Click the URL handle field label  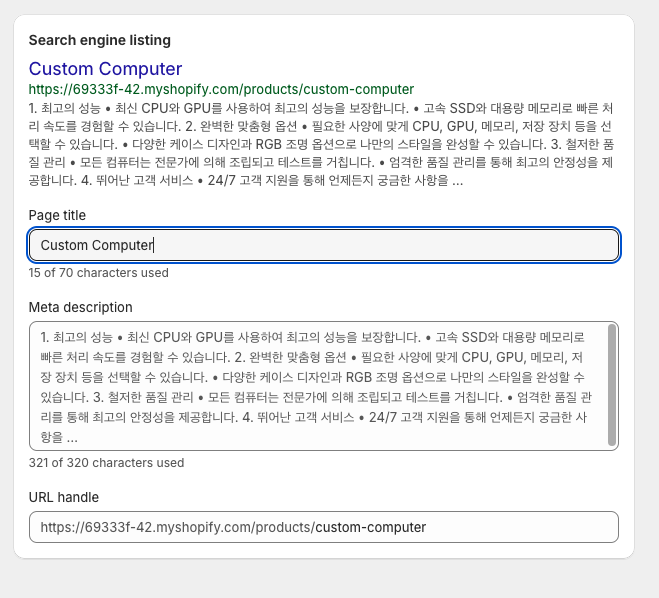[x=64, y=497]
